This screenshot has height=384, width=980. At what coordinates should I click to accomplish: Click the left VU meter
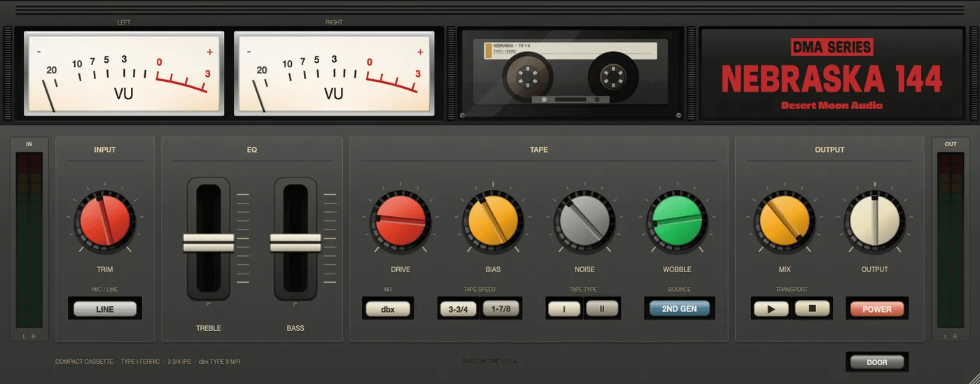pos(125,73)
